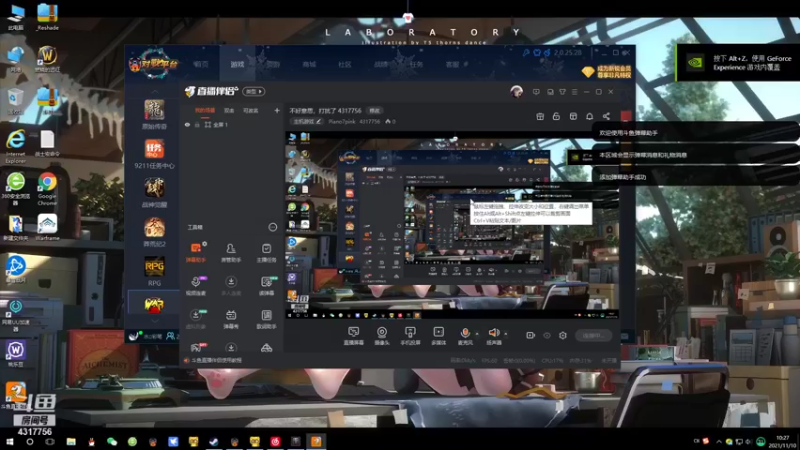
Task: Click the 麦克风 microphone icon
Action: pos(465,333)
